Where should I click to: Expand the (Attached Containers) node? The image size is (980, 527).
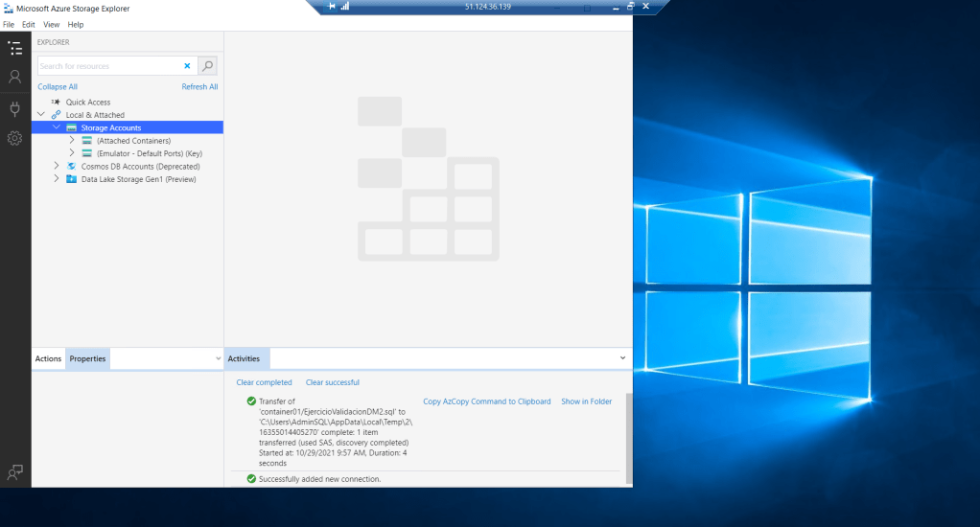tap(72, 141)
